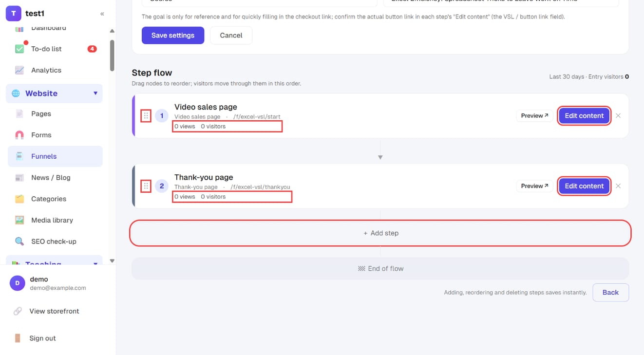Screen dimensions: 644x355
Task: Collapse the Website section arrow
Action: click(95, 93)
